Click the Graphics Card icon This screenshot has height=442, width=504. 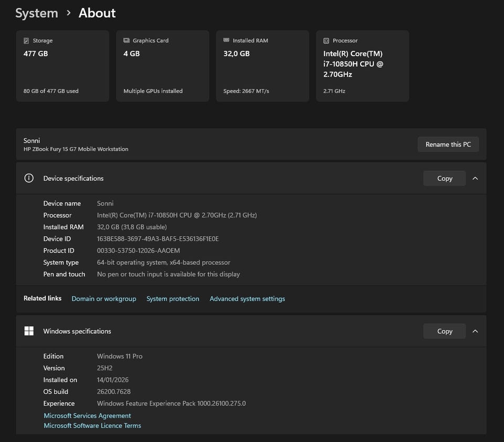click(127, 40)
